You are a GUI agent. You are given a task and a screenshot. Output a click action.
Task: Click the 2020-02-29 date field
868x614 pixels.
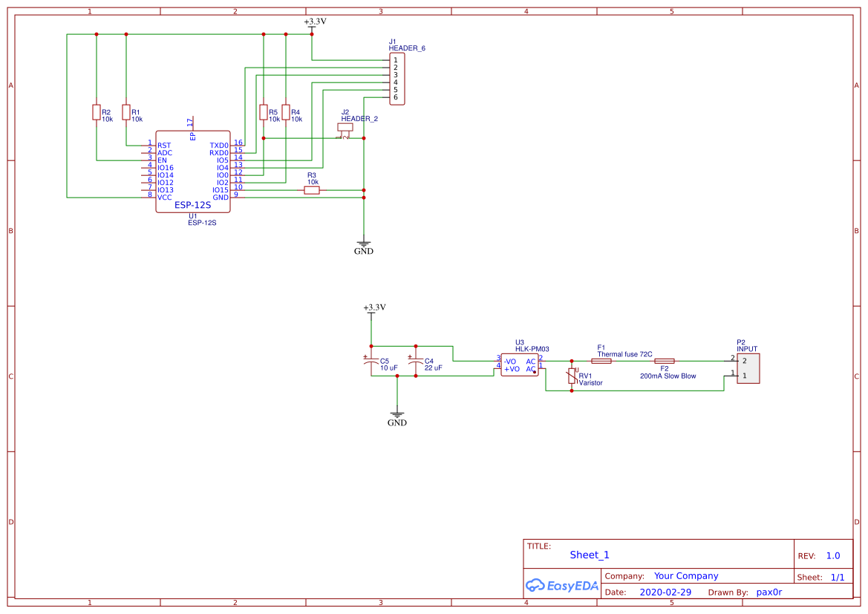665,592
